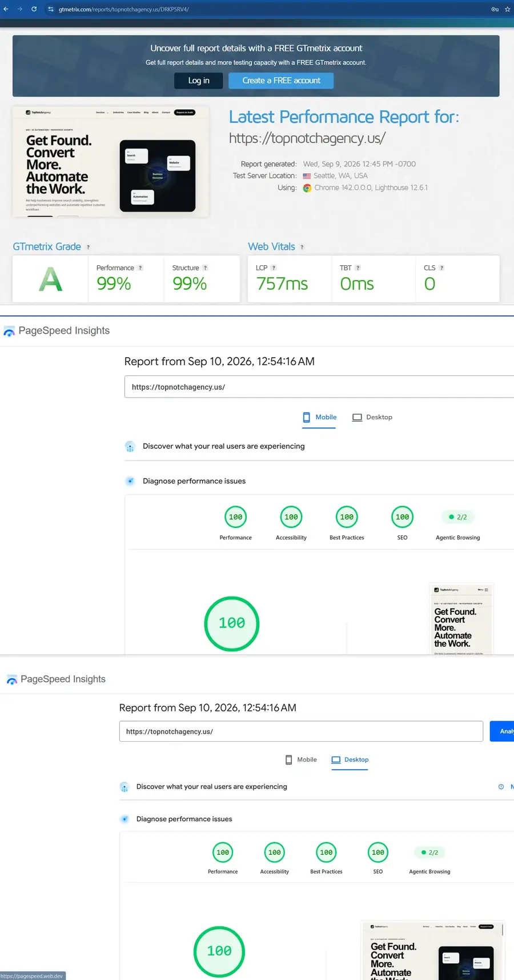Click the PageSpeed Insights logo in mobile report
This screenshot has height=980, width=514.
coord(57,331)
